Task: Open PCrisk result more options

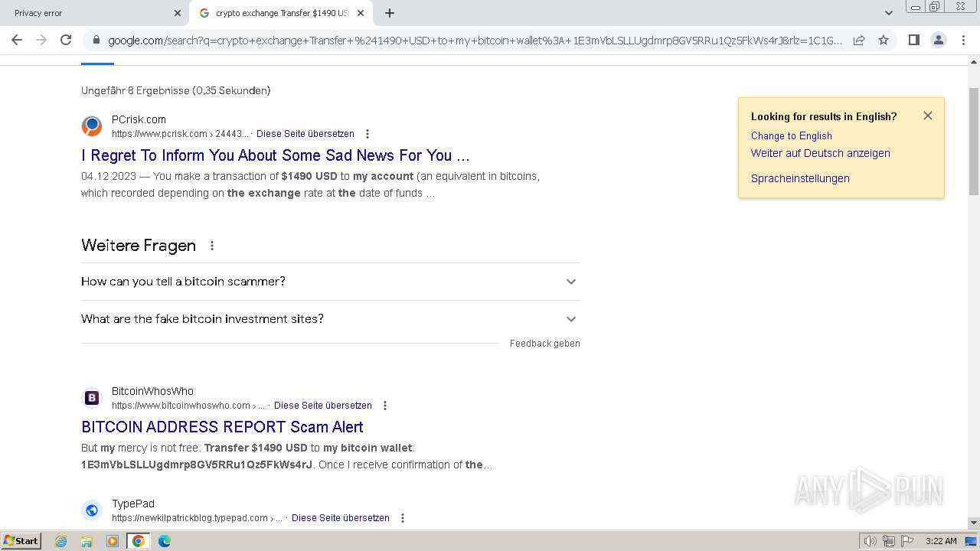Action: click(x=367, y=134)
